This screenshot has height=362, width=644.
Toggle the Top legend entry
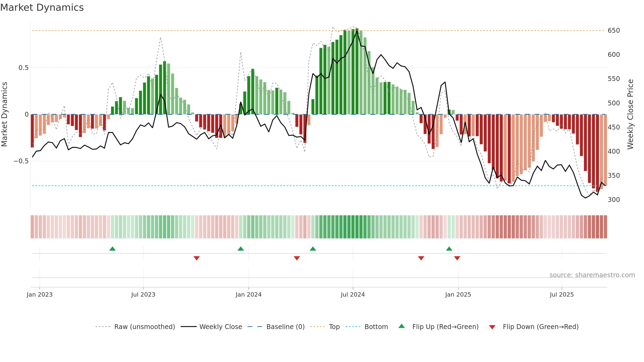(x=325, y=327)
